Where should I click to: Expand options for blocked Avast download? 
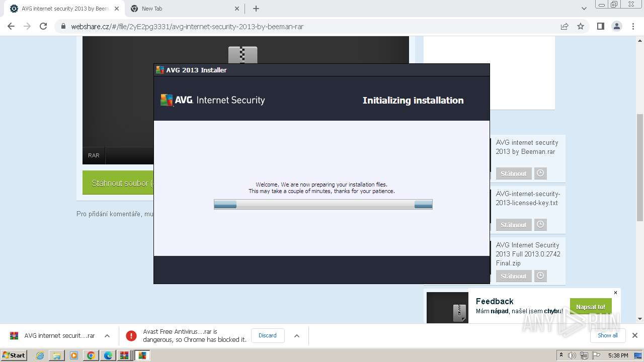[x=297, y=335]
